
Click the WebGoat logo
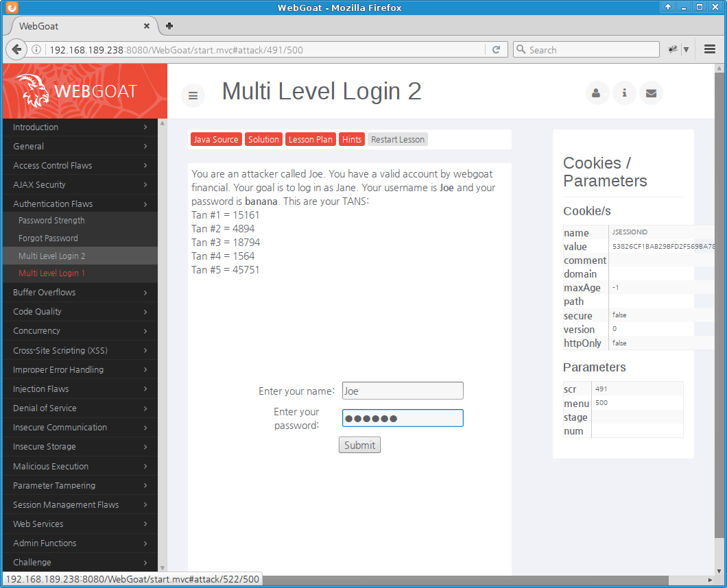pos(78,91)
